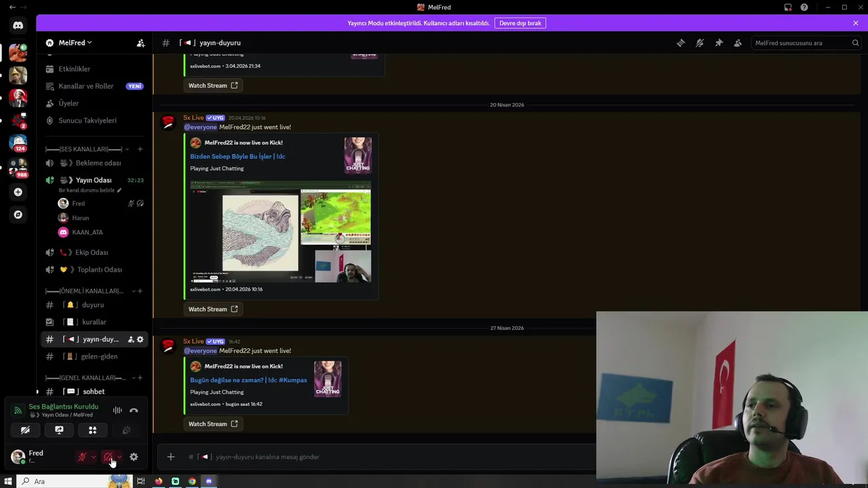Viewport: 868px width, 488px height.
Task: Toggle microphone mute in user panel
Action: pyautogui.click(x=82, y=457)
